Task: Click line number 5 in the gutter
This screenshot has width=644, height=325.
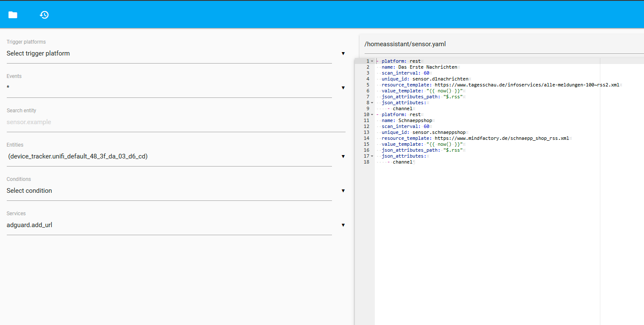Action: click(368, 85)
